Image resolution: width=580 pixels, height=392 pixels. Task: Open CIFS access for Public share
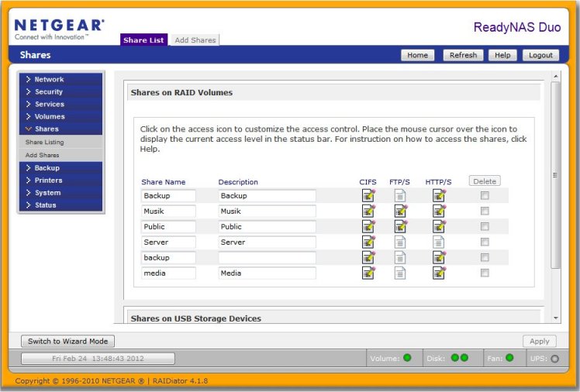tap(368, 226)
